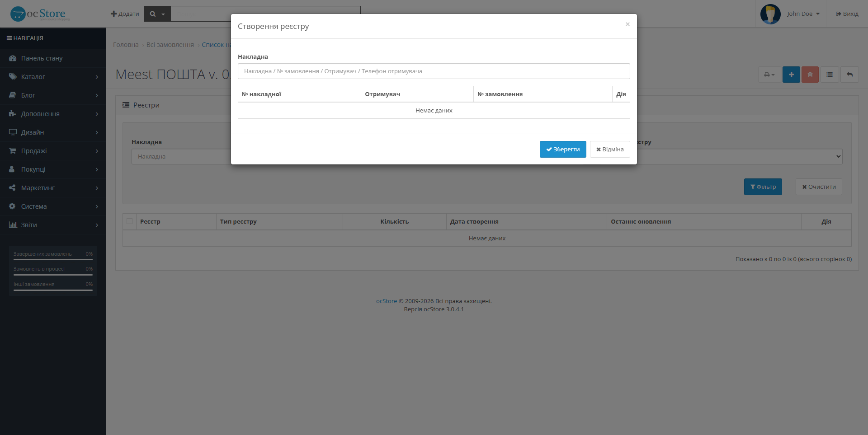Tick the select-all checkbox in registry table
This screenshot has width=868, height=435.
pyautogui.click(x=130, y=221)
